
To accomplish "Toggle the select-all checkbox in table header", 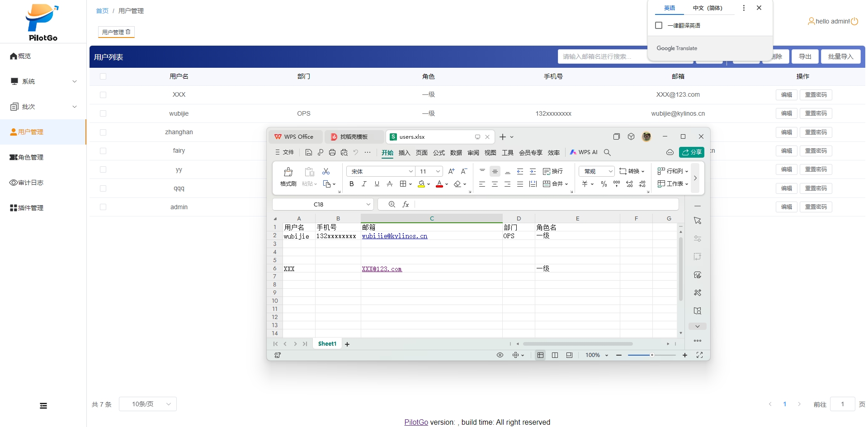I will coord(103,76).
